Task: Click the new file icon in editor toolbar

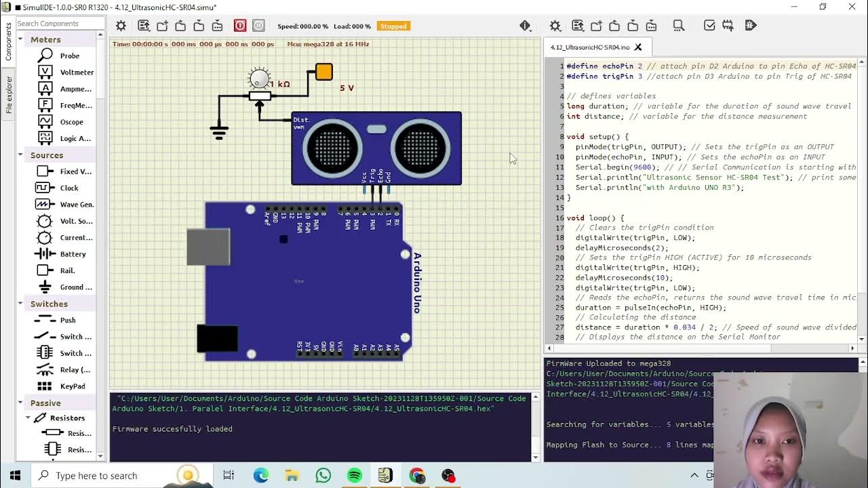Action: [596, 26]
